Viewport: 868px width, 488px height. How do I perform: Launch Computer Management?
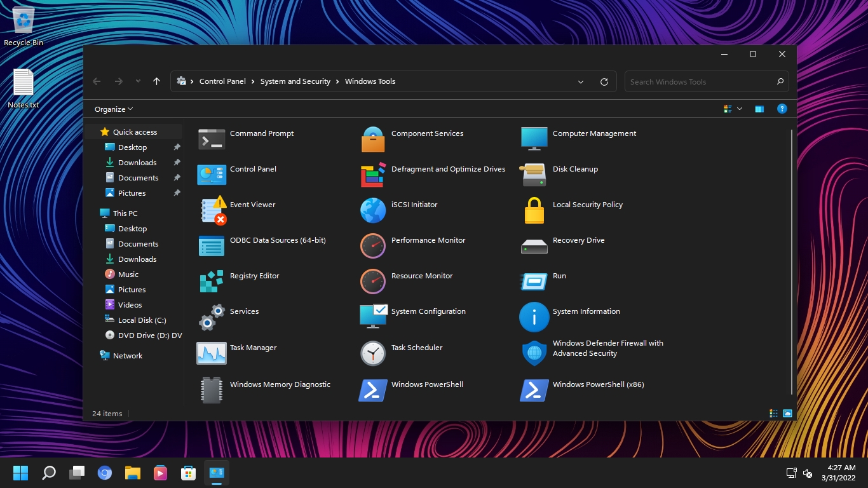[x=593, y=133]
